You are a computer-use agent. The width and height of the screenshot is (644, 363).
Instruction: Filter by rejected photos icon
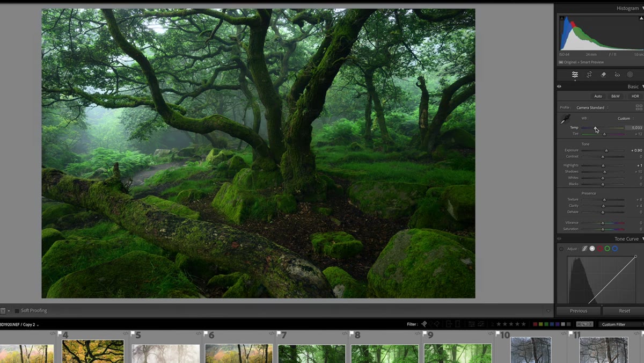pos(437,324)
